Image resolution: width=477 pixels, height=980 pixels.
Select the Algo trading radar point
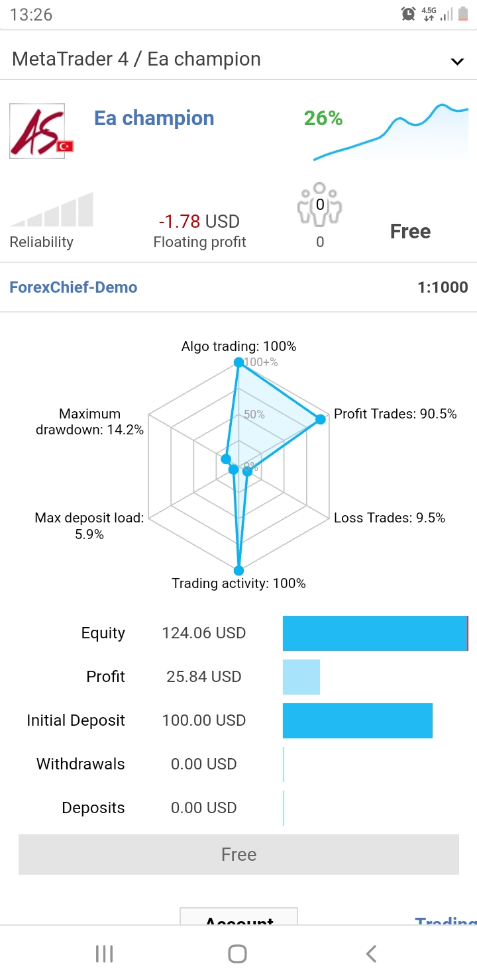point(238,363)
